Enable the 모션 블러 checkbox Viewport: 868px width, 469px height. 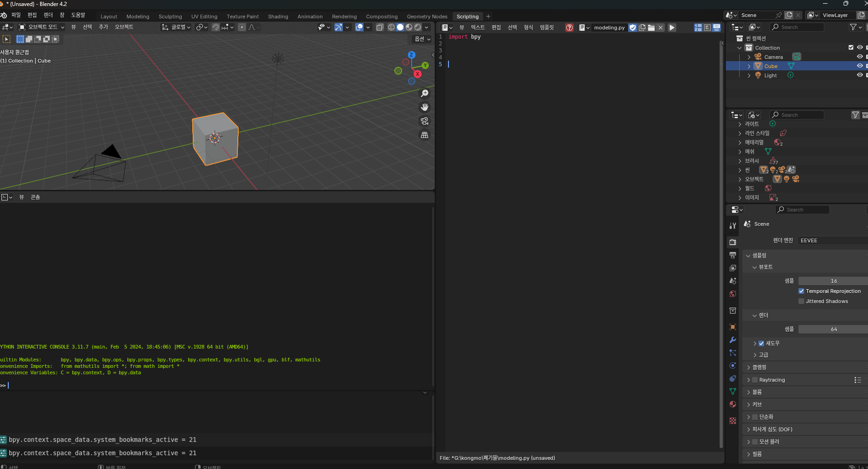coord(755,442)
